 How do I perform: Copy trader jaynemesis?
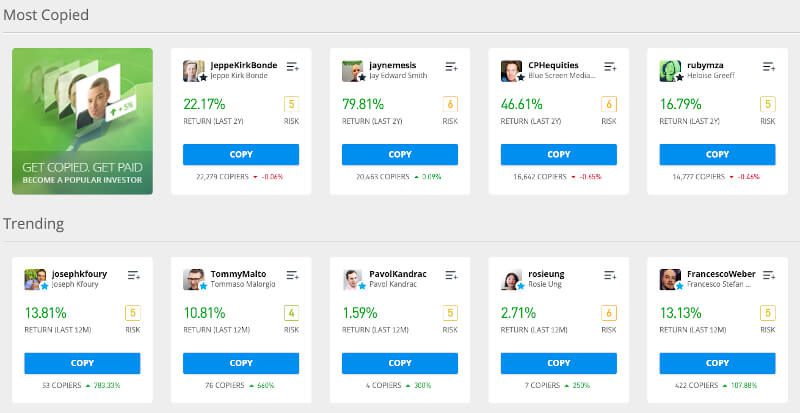pyautogui.click(x=399, y=154)
